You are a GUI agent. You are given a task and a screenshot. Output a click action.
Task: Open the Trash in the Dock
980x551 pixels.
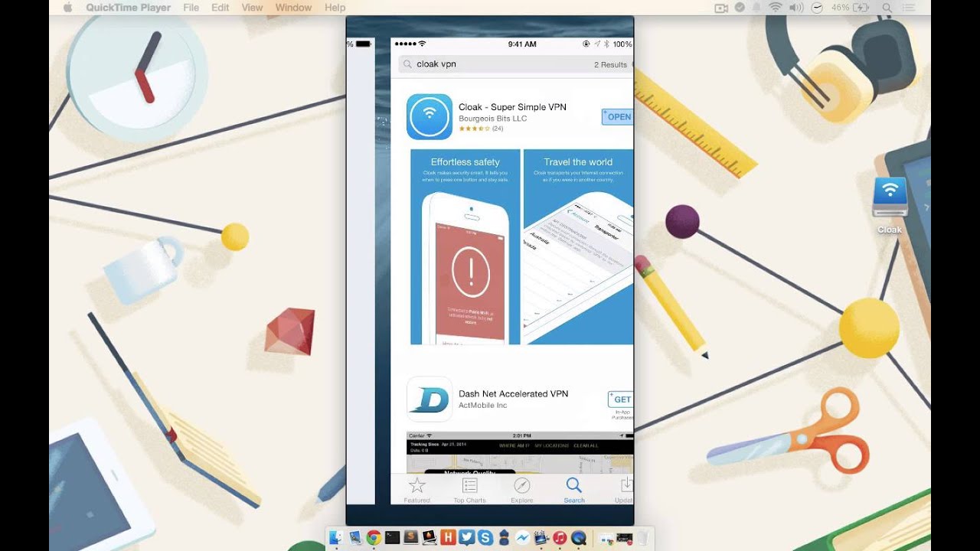point(643,538)
